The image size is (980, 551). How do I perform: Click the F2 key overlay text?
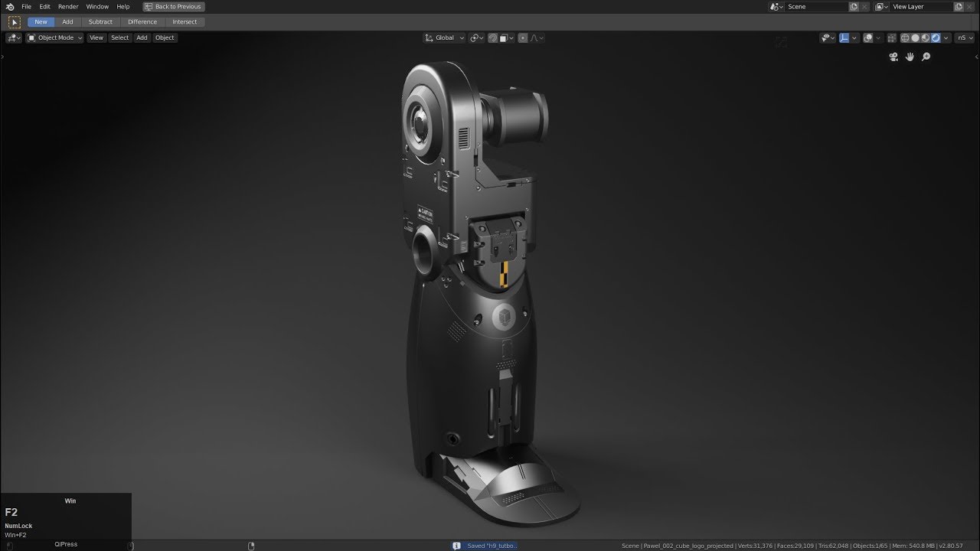[11, 512]
